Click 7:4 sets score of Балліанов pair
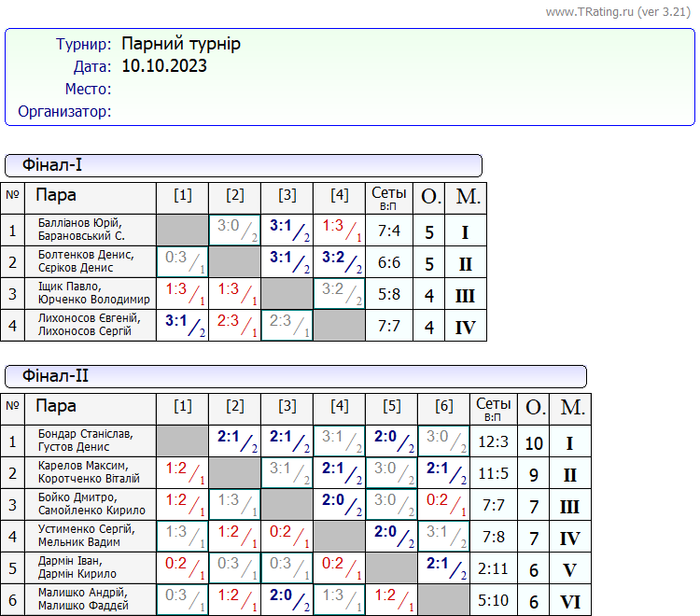The width and height of the screenshot is (700, 616). [x=388, y=231]
